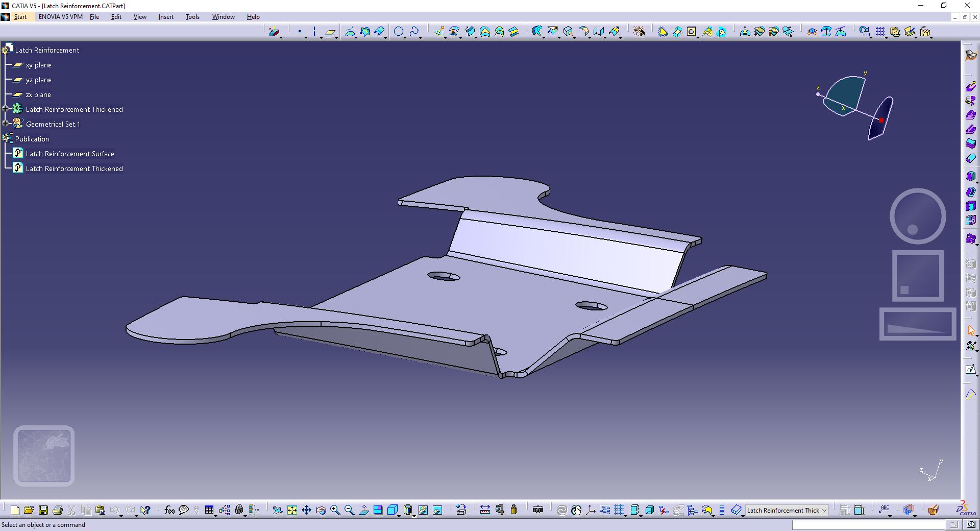Select Latch Reinforcement Surface publication
This screenshot has width=980, height=531.
[70, 154]
